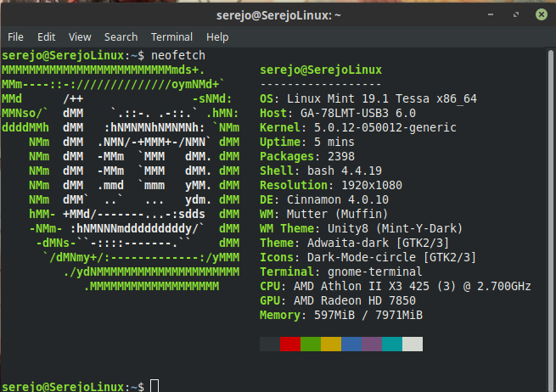Open the Search menu
Screen dimensions: 556x392
[x=121, y=36]
